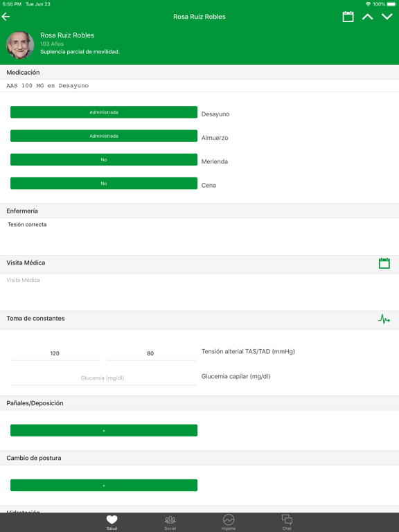This screenshot has height=532, width=399.
Task: Tap Rosa Ruiz Robles profile photo
Action: click(x=20, y=45)
